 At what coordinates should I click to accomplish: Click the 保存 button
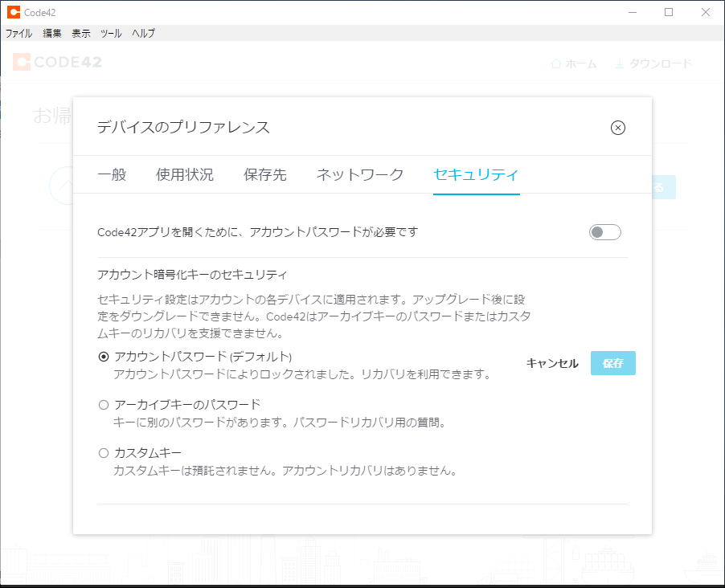point(613,363)
